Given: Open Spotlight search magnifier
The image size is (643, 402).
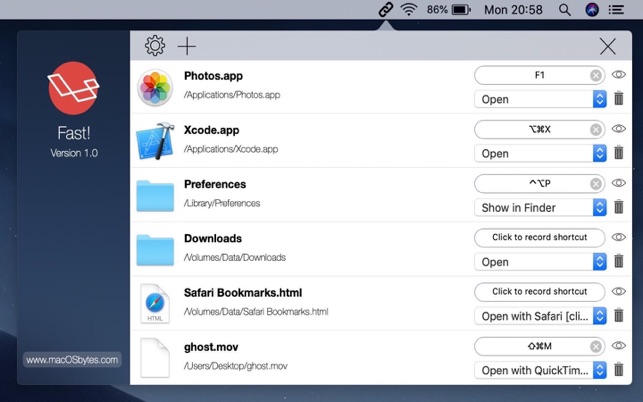Looking at the screenshot, I should point(565,9).
